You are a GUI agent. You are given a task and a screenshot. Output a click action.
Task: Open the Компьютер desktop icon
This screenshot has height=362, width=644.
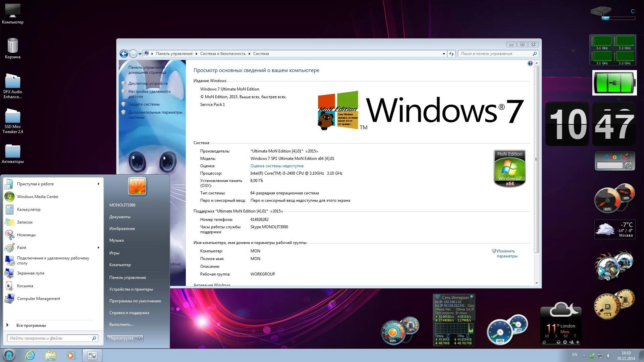point(12,13)
